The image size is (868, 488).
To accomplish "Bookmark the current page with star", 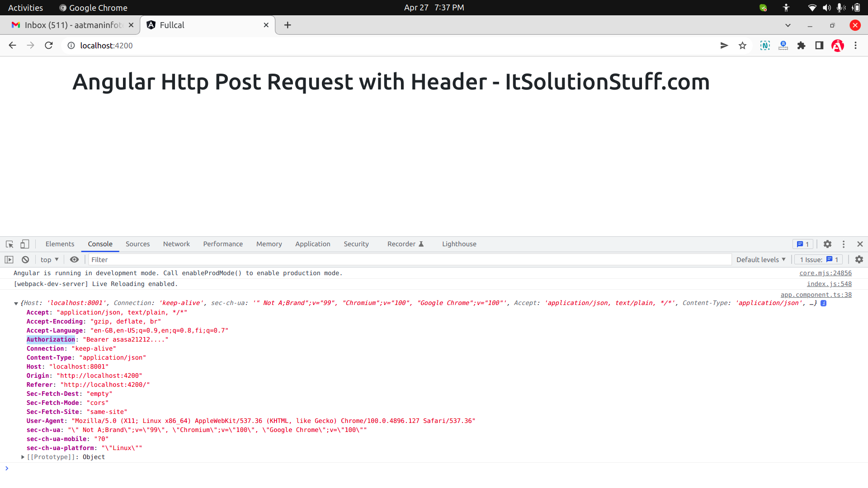I will (x=742, y=45).
